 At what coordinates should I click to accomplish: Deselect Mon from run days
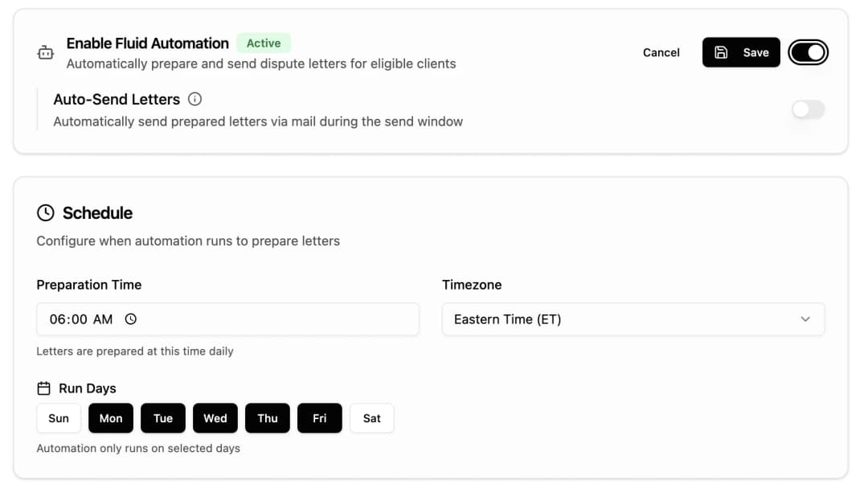click(x=111, y=418)
